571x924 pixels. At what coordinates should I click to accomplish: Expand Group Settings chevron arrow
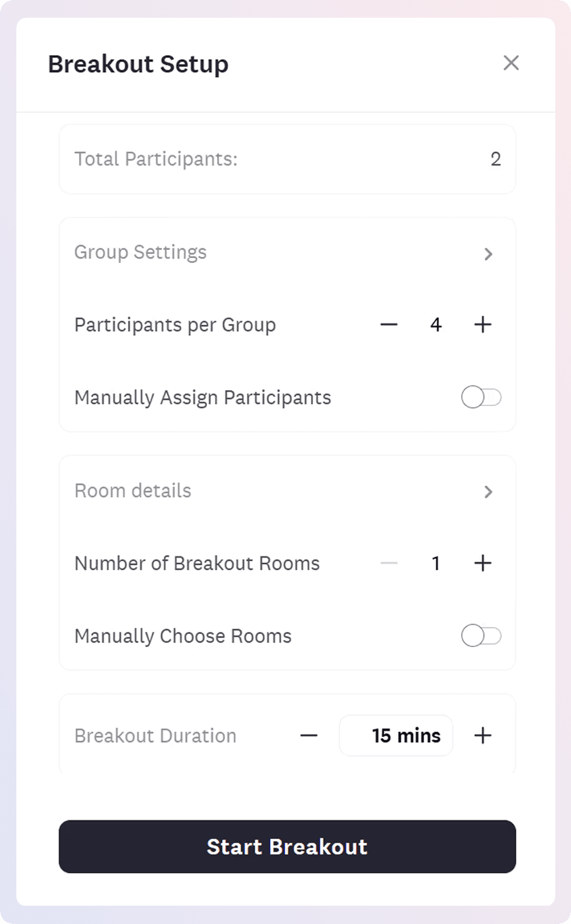click(x=488, y=254)
